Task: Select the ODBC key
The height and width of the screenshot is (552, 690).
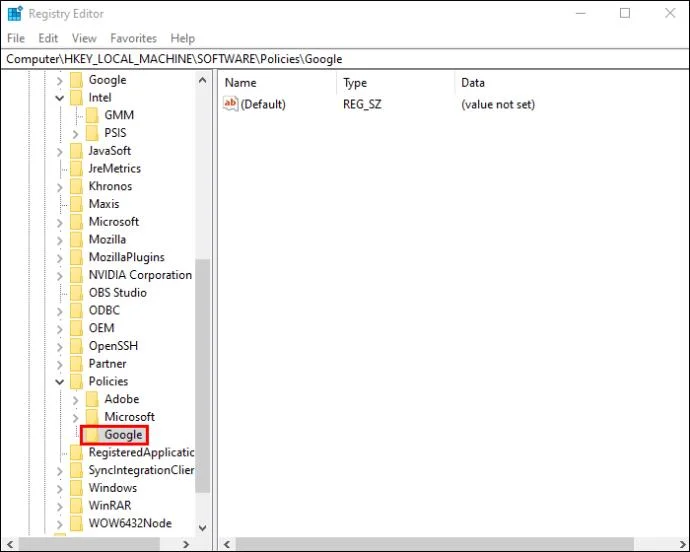Action: [104, 310]
